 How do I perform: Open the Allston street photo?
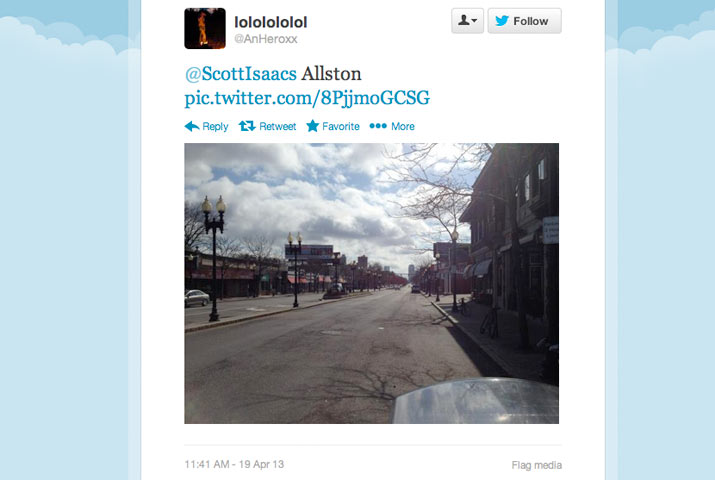pos(371,283)
